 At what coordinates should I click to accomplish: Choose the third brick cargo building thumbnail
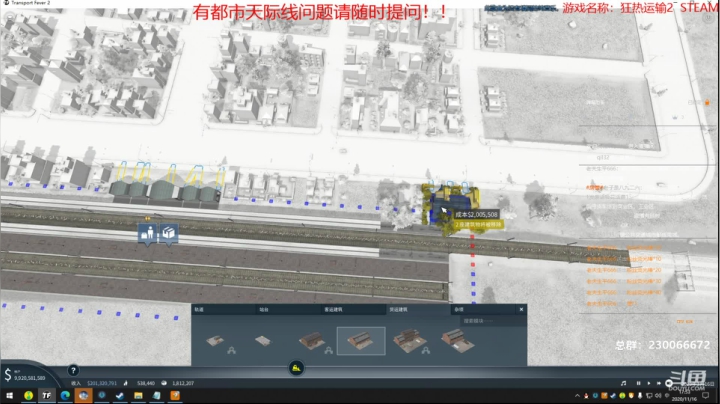coord(312,341)
